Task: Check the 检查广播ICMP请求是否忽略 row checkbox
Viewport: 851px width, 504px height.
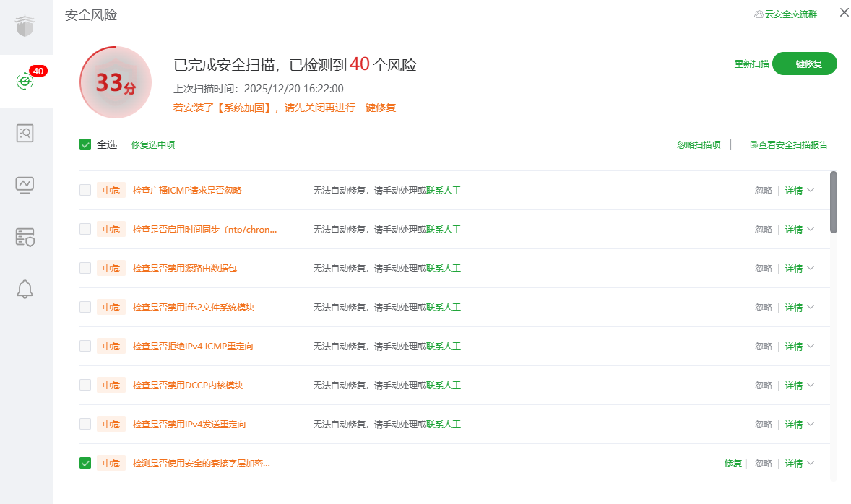Action: [85, 190]
